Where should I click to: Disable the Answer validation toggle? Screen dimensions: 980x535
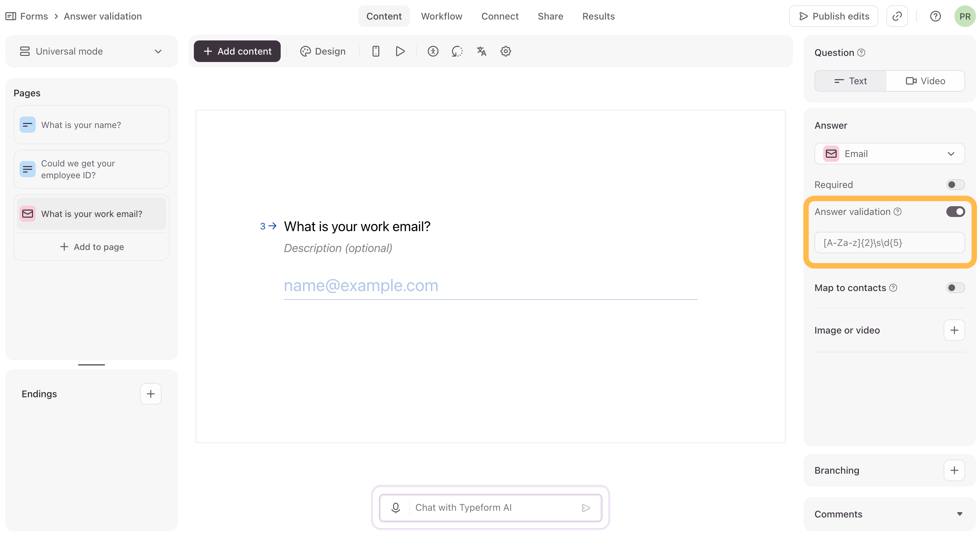[955, 212]
